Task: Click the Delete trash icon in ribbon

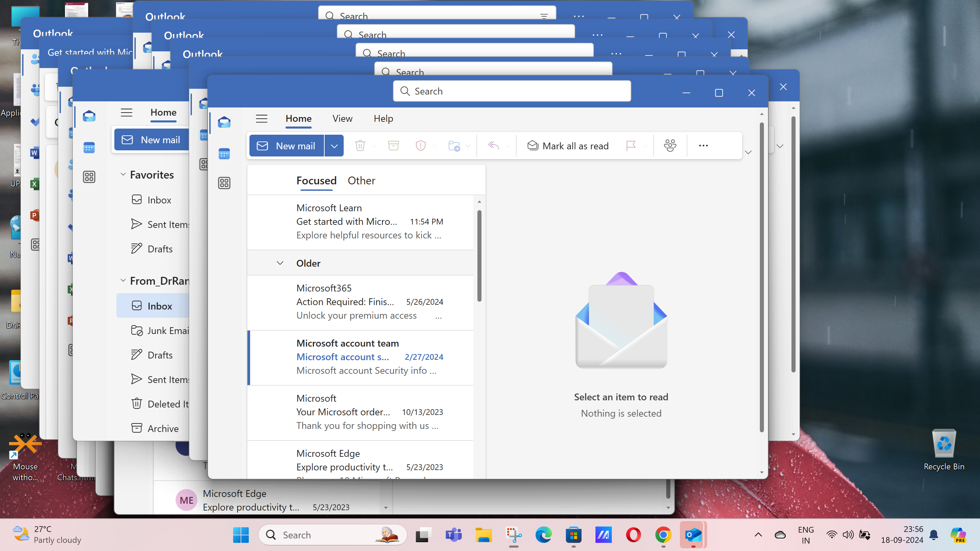Action: click(x=360, y=146)
